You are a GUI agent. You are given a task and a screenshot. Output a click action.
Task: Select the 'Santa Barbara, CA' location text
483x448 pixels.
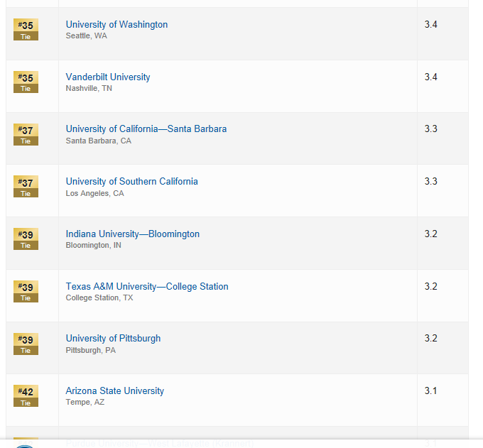[99, 141]
